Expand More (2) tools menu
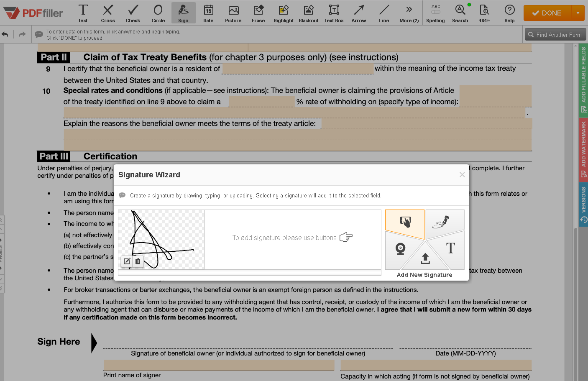The height and width of the screenshot is (381, 588). coord(409,13)
